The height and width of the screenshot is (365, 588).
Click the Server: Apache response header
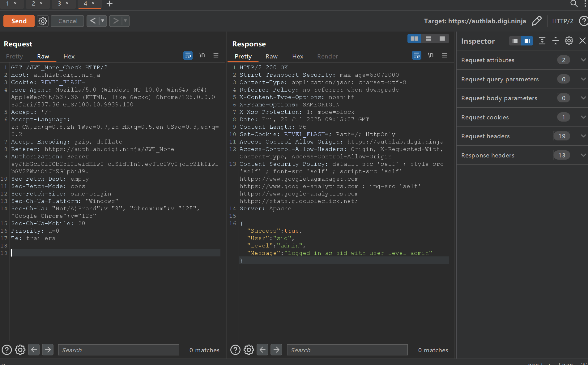point(265,208)
